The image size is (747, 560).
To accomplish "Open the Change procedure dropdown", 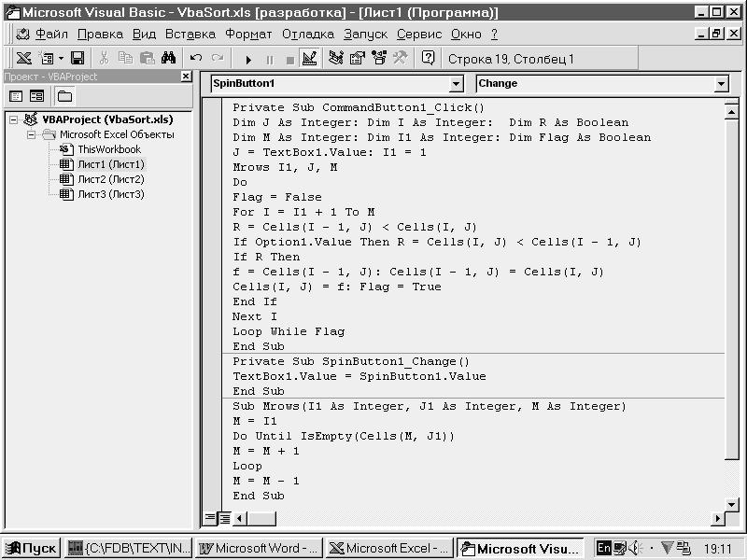I will [x=721, y=84].
